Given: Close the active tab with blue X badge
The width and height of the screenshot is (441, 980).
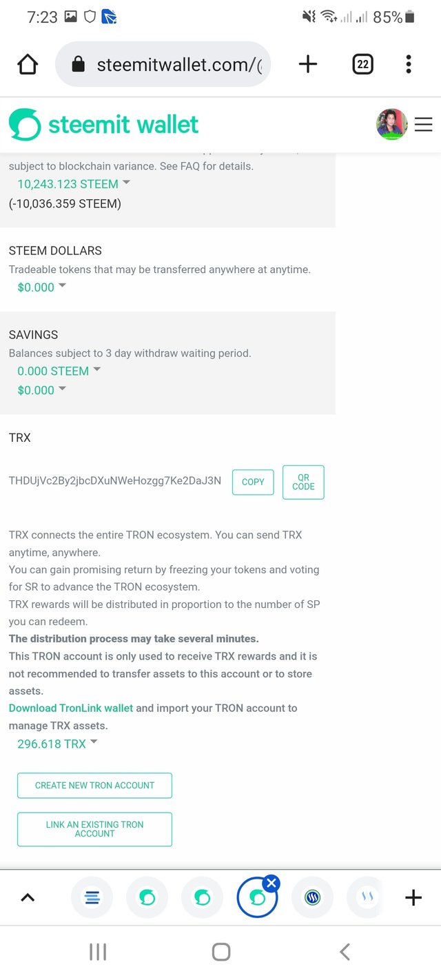Looking at the screenshot, I should [271, 883].
